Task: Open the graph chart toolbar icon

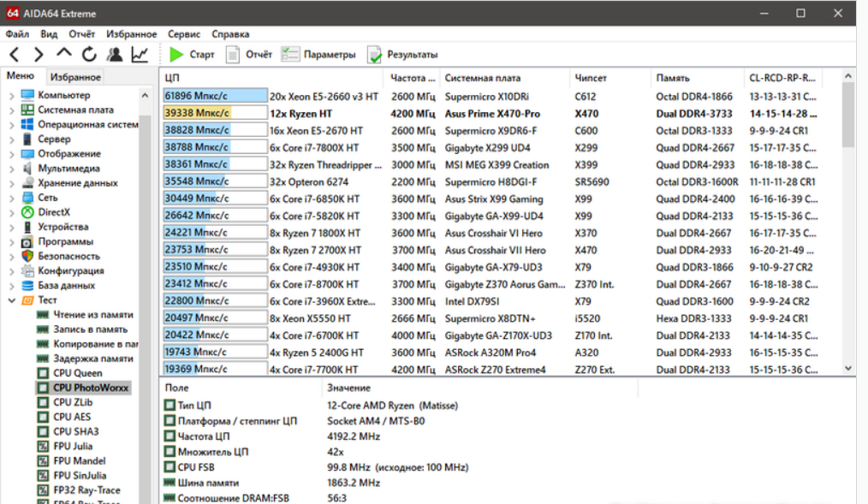Action: pos(140,54)
